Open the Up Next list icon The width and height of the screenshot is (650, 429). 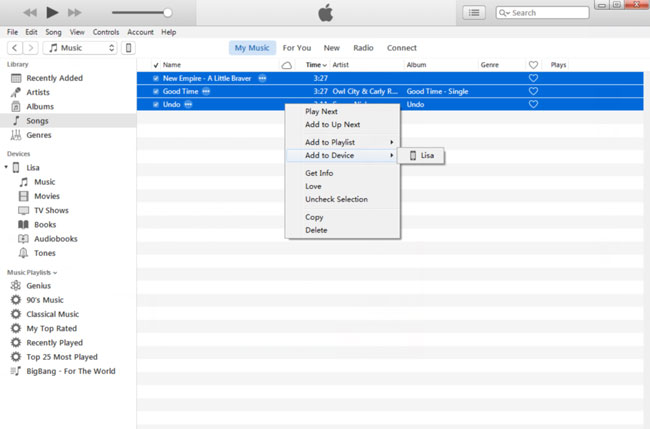click(x=474, y=13)
